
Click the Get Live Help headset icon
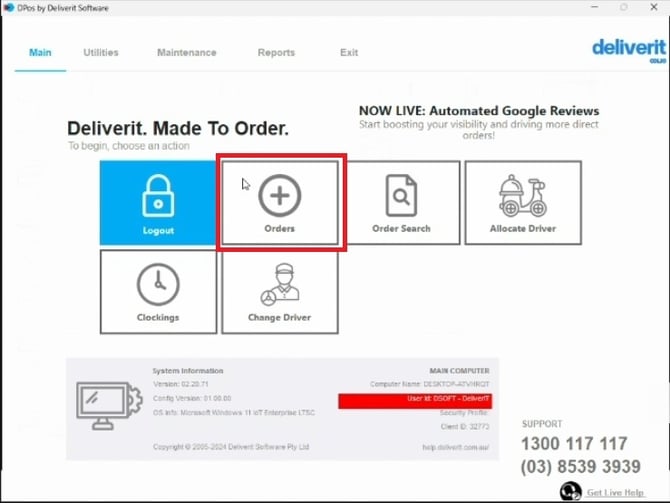570,491
